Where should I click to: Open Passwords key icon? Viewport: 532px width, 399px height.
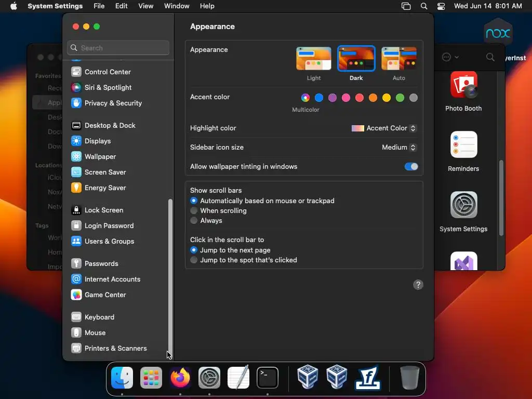pyautogui.click(x=76, y=264)
